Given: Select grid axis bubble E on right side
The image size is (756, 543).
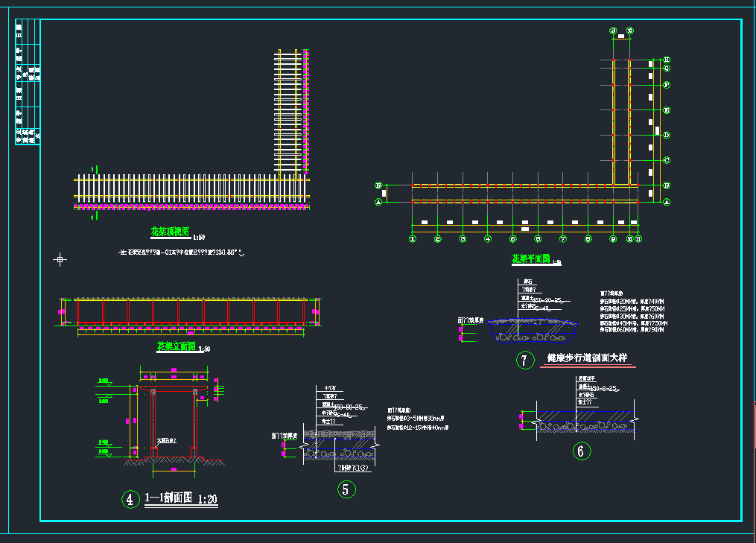Looking at the screenshot, I should [x=667, y=110].
